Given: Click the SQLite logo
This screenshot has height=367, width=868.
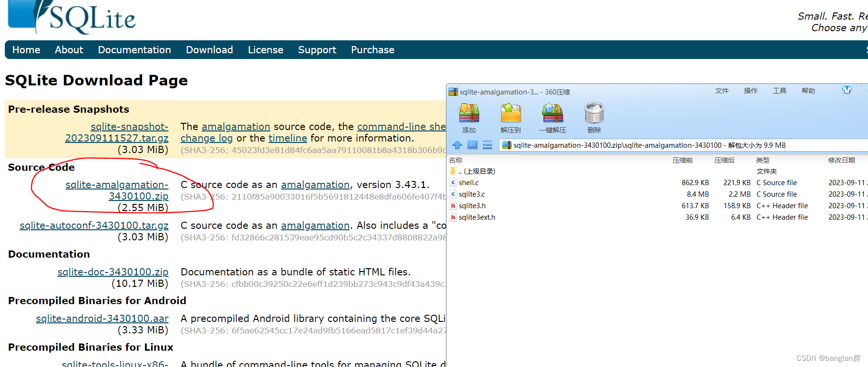Looking at the screenshot, I should tap(72, 17).
